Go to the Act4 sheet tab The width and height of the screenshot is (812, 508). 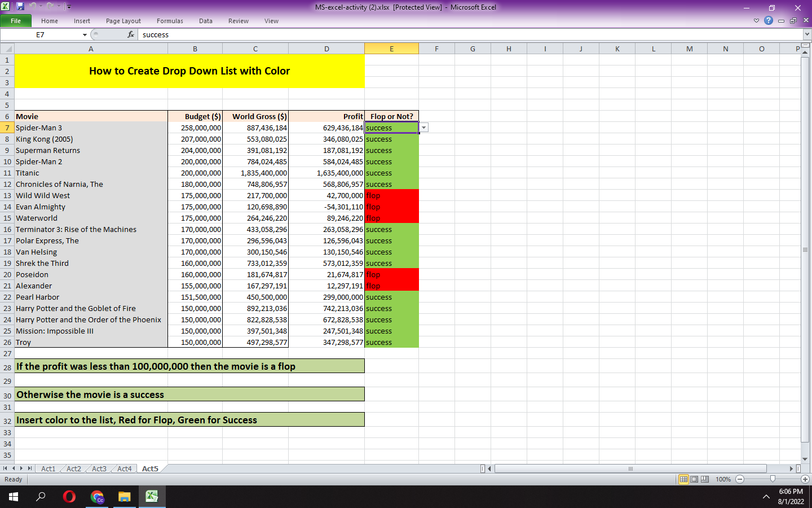tap(125, 468)
